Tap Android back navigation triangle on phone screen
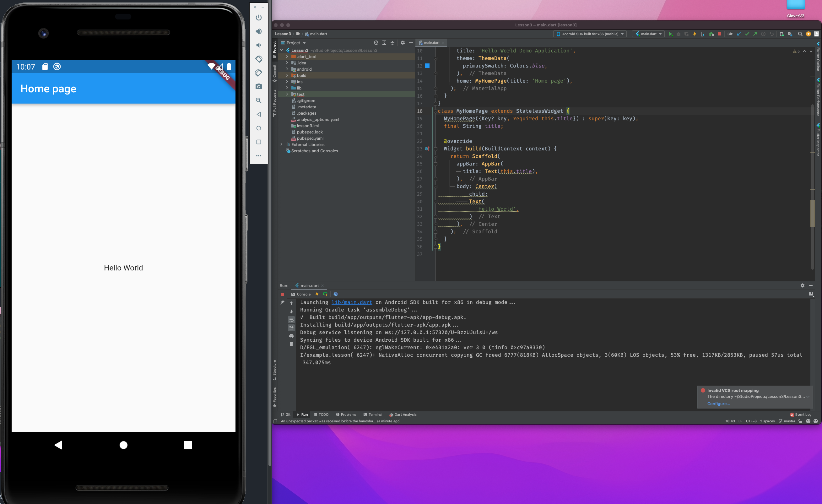This screenshot has width=822, height=504. pos(58,445)
